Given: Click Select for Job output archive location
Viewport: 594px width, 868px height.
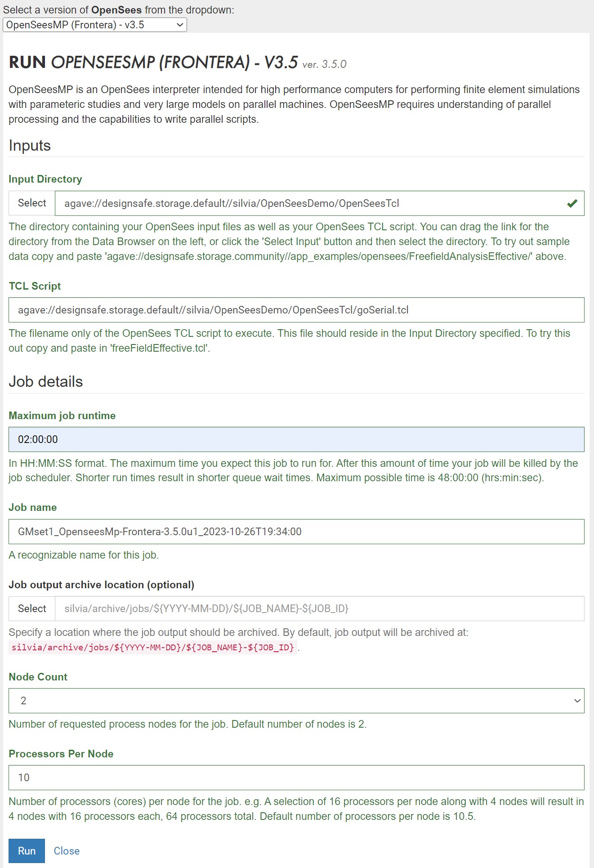Looking at the screenshot, I should pos(31,608).
